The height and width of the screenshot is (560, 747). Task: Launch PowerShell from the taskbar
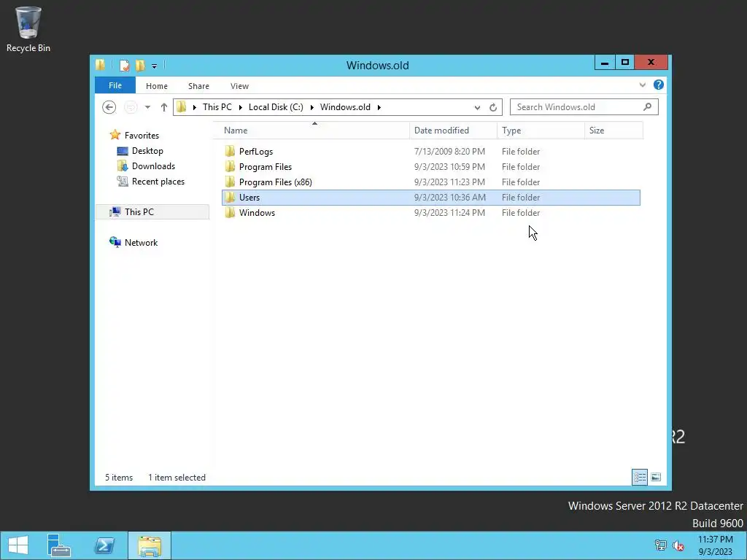tap(104, 545)
